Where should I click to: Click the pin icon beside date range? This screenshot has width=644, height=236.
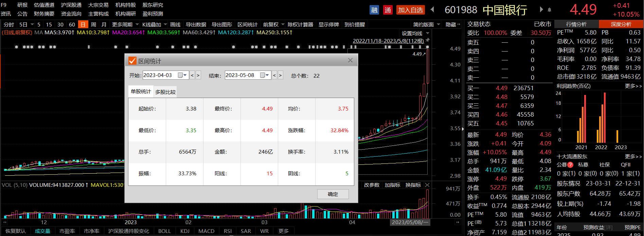(x=428, y=40)
